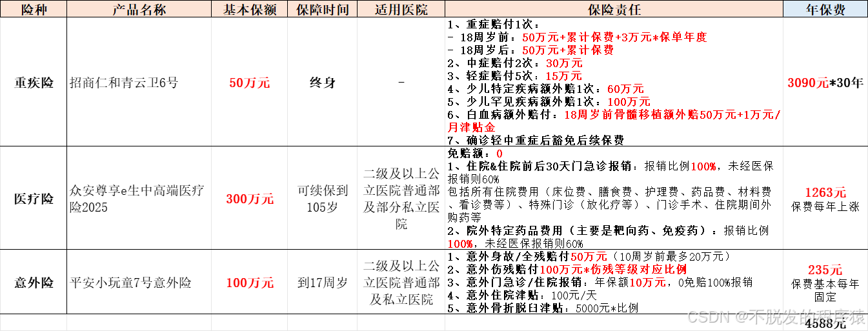Click the 住院&住院前后30天门急诊报销 line
868x331 pixels.
[x=611, y=172]
